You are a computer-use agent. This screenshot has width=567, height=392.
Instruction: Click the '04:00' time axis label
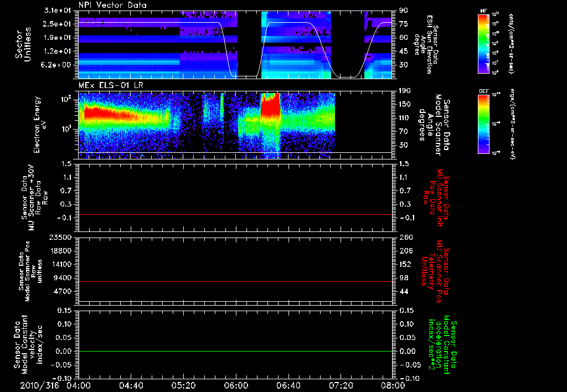coord(79,385)
